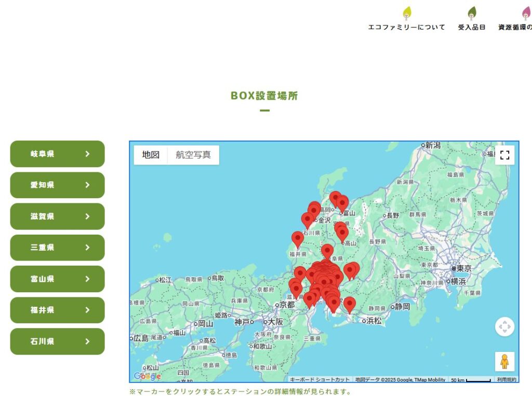Switch the map to 航空写真 view
The image size is (532, 396).
click(193, 155)
